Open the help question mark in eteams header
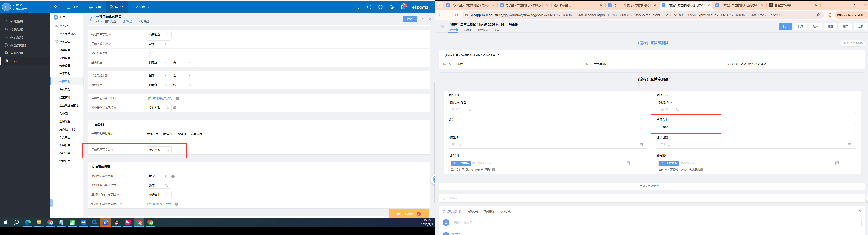Screen dimensions: 868x235 (380, 7)
